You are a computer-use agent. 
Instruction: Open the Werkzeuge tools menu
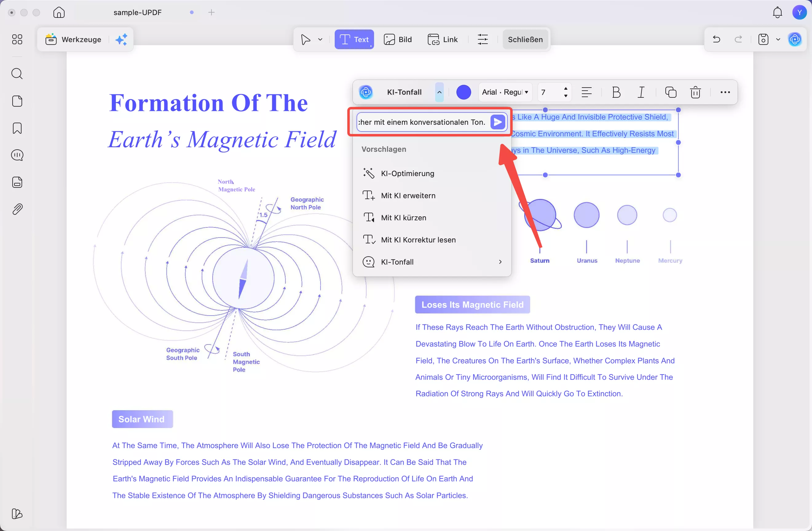73,40
